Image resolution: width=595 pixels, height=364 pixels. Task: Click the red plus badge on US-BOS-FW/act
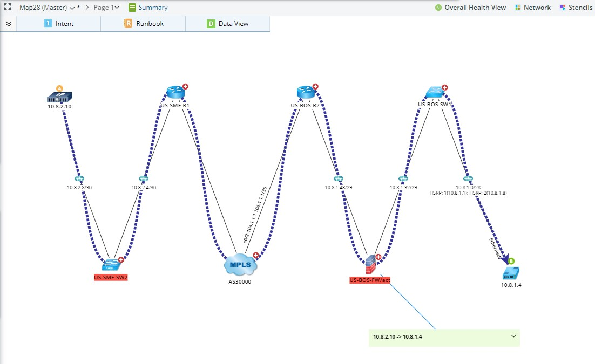pyautogui.click(x=378, y=257)
